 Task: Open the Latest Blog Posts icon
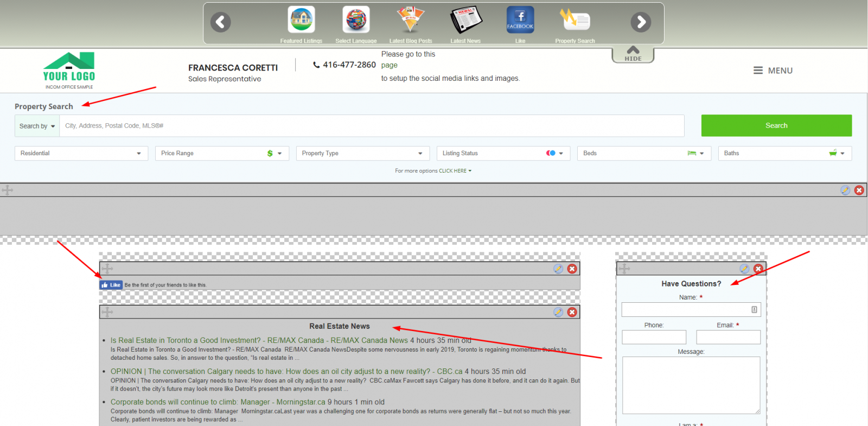pos(411,20)
